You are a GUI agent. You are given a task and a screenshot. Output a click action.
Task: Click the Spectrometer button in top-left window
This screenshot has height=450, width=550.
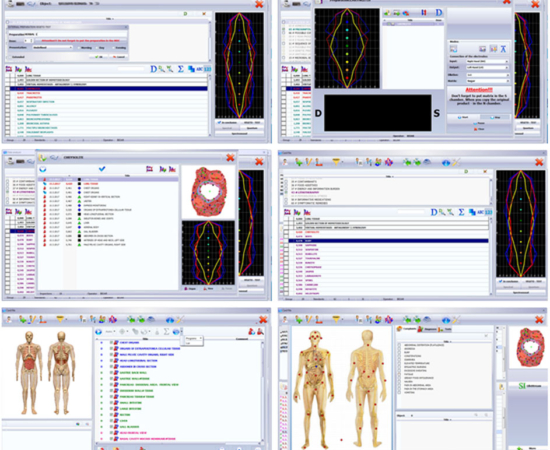click(x=240, y=134)
